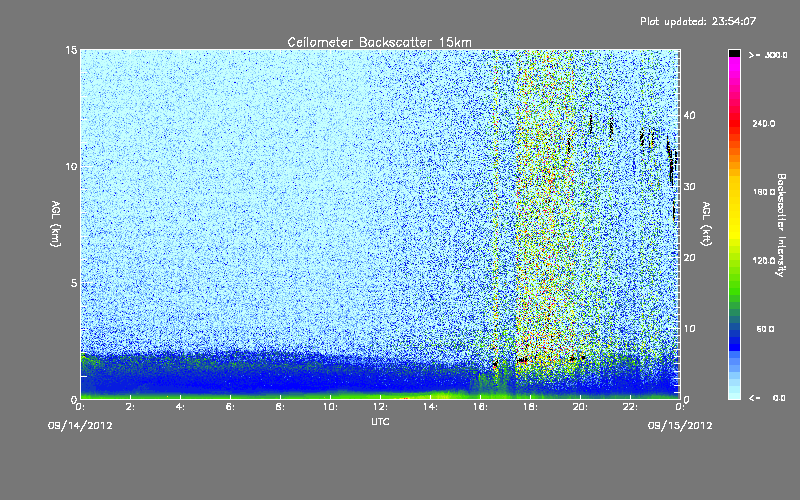This screenshot has height=500, width=800.
Task: Click the 30 kft right axis tick label
Action: (x=689, y=187)
